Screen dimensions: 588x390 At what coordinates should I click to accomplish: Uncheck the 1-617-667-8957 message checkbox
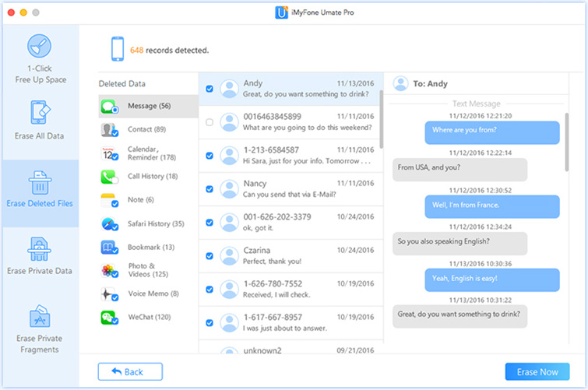tap(209, 323)
